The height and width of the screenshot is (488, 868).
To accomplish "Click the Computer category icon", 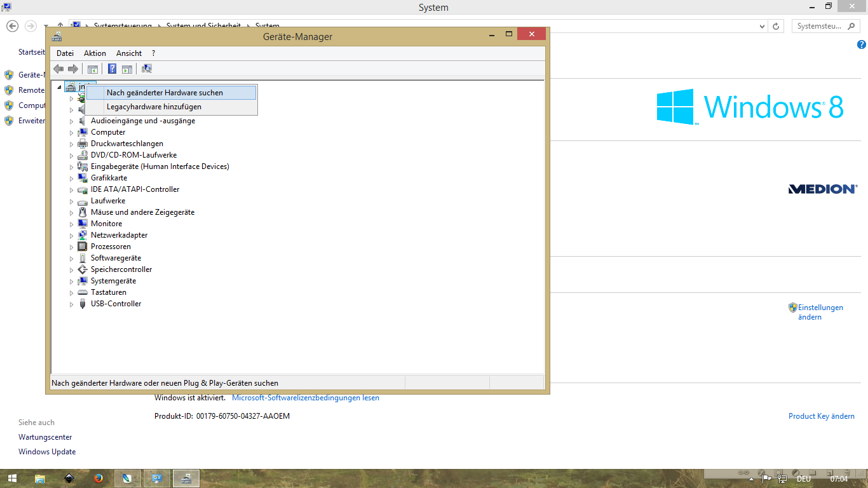I will (83, 132).
